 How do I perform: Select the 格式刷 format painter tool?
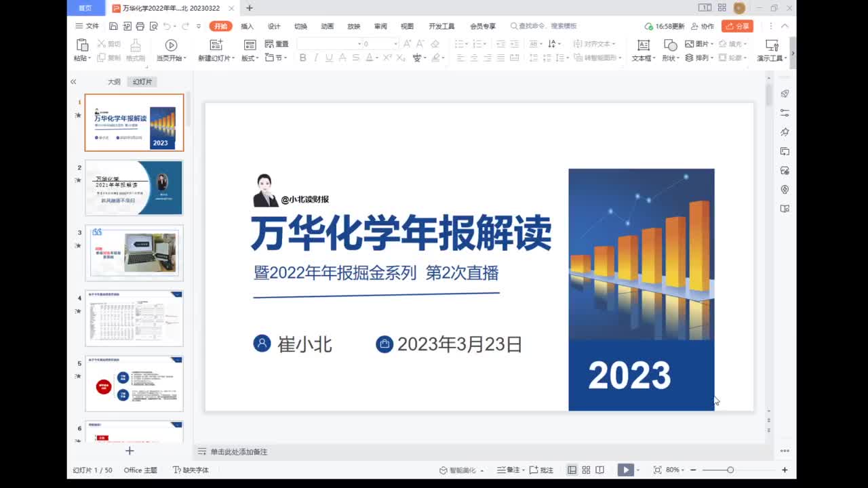pos(135,51)
